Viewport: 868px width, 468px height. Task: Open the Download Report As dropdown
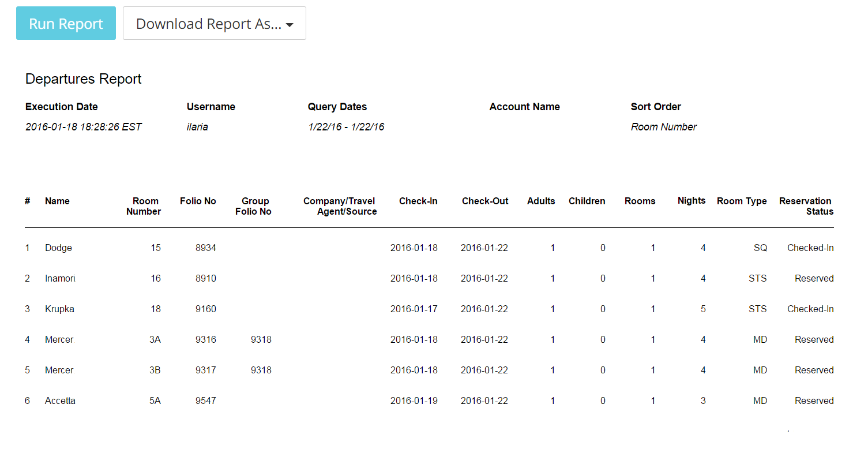(x=215, y=23)
